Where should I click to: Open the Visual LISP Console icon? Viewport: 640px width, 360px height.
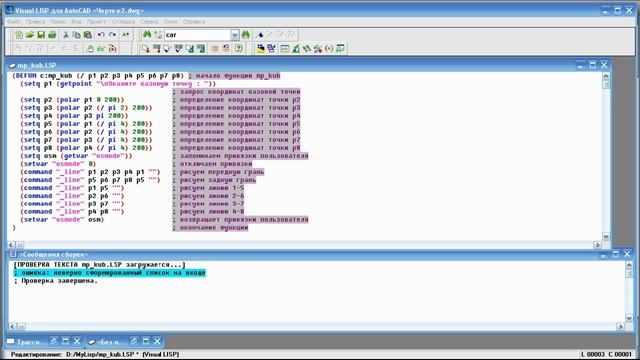pyautogui.click(x=284, y=49)
